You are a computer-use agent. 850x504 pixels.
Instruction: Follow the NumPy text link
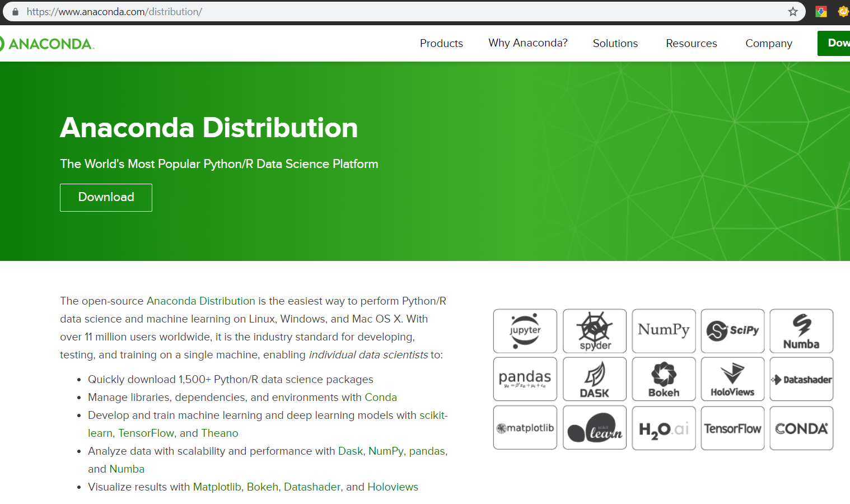386,451
